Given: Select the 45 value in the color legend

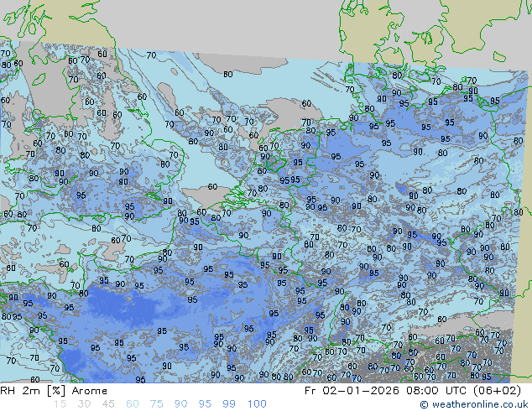Looking at the screenshot, I should click(x=108, y=404).
